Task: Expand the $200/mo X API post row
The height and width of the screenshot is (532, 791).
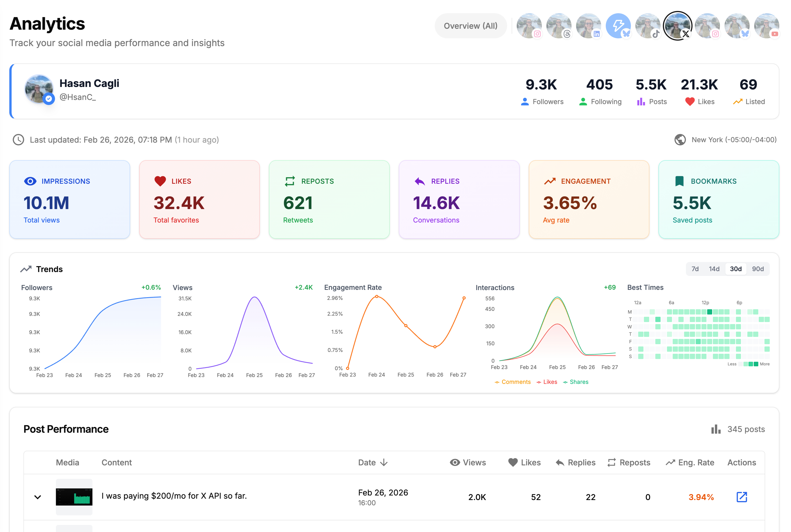Action: pos(38,497)
